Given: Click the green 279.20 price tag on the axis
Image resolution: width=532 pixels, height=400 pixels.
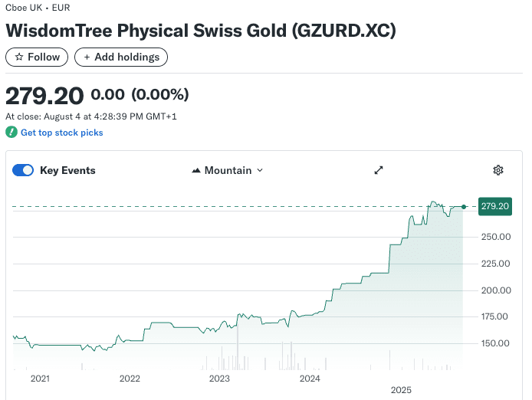Looking at the screenshot, I should (x=495, y=206).
